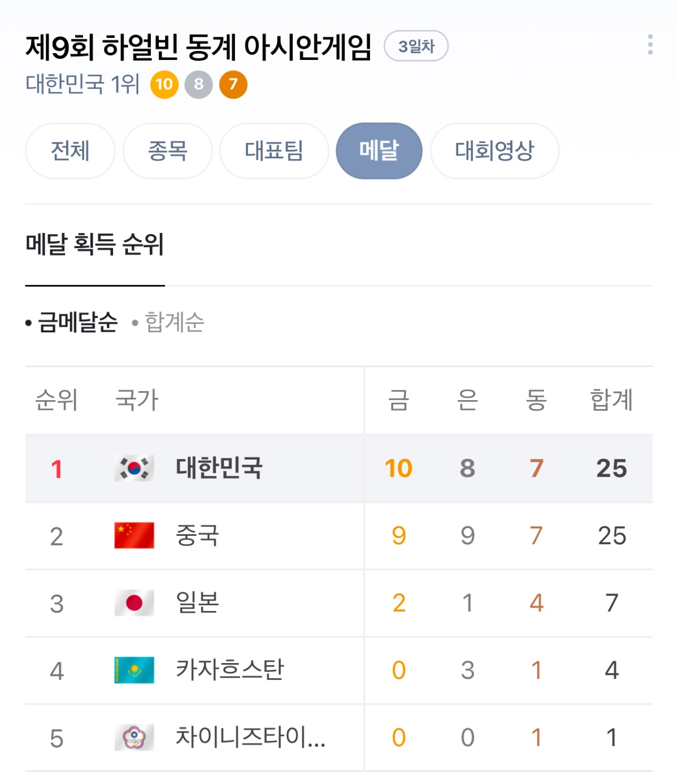Open the 메달 획득 순위 sub-tab
Image resolution: width=678 pixels, height=784 pixels.
[94, 245]
